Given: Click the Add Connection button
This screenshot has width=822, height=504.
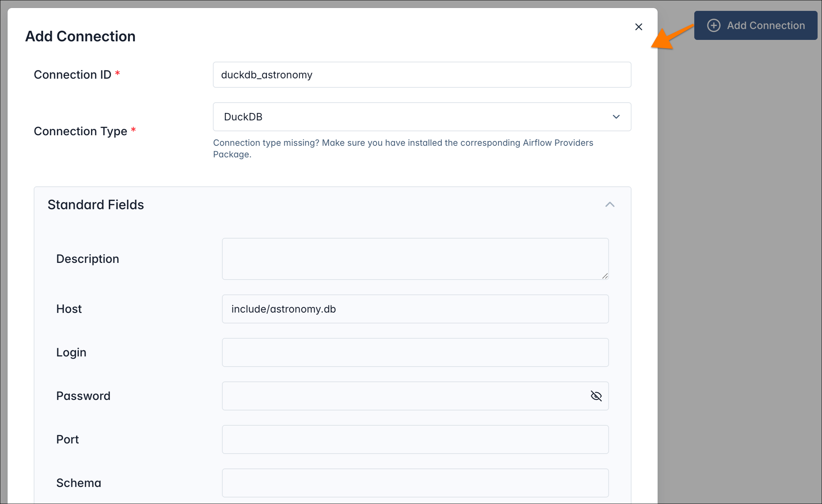Looking at the screenshot, I should tap(755, 25).
